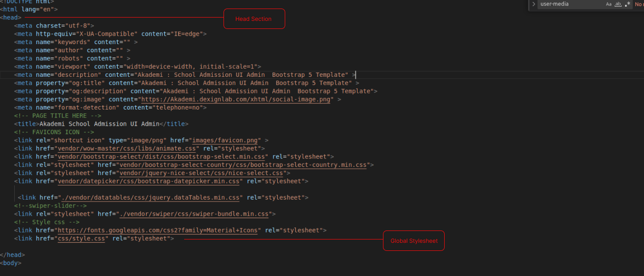The height and width of the screenshot is (276, 644).
Task: Follow the css/style.css href link
Action: pos(81,239)
